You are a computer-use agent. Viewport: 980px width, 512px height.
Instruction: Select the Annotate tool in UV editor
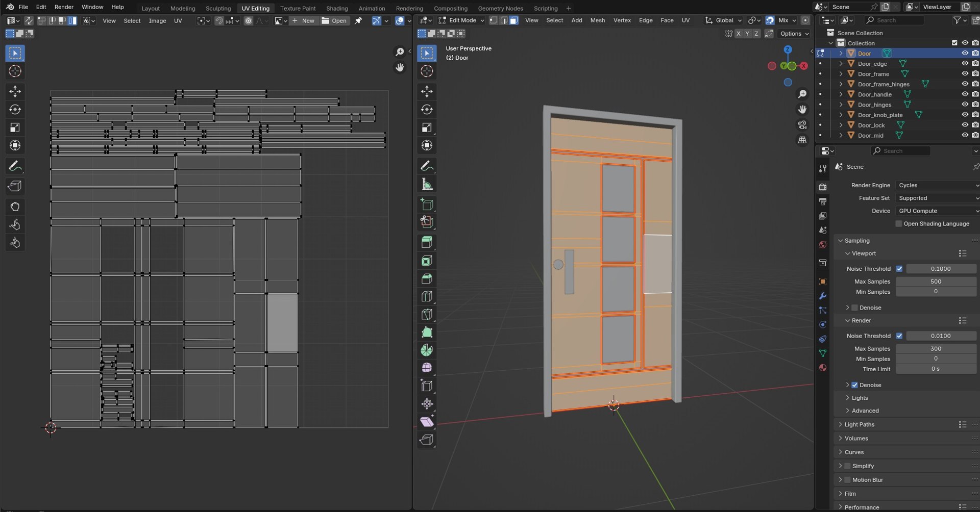15,166
